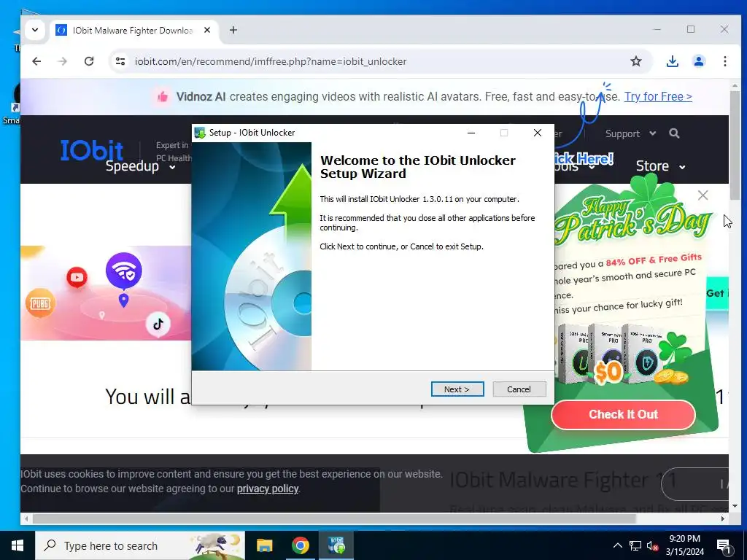
Task: Show hidden system tray icons
Action: click(617, 545)
